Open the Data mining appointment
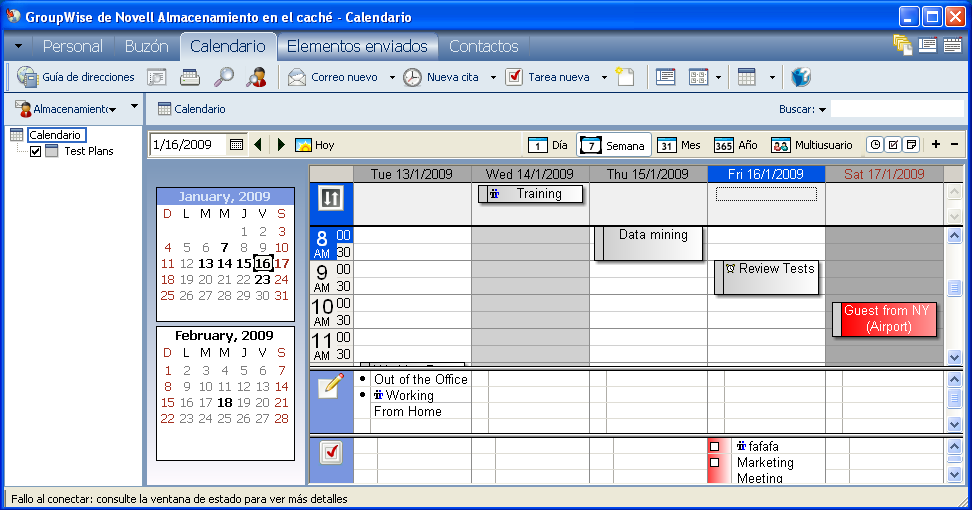This screenshot has width=972, height=510. (x=648, y=243)
